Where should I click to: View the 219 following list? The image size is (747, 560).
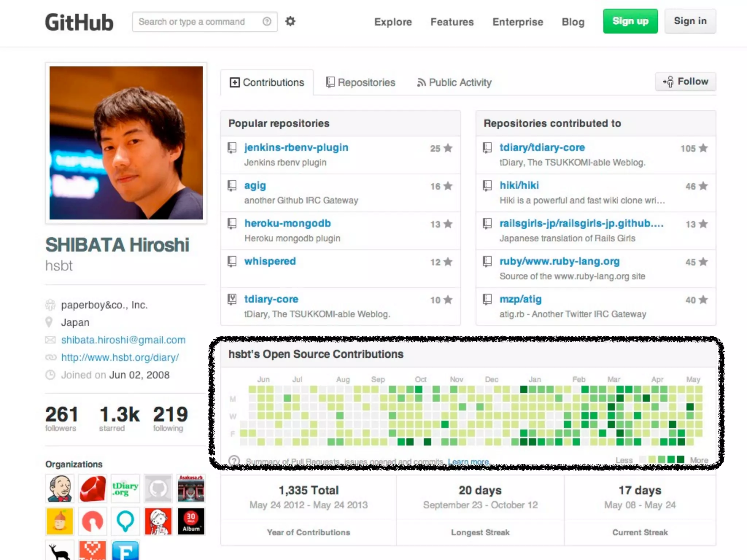tap(170, 419)
